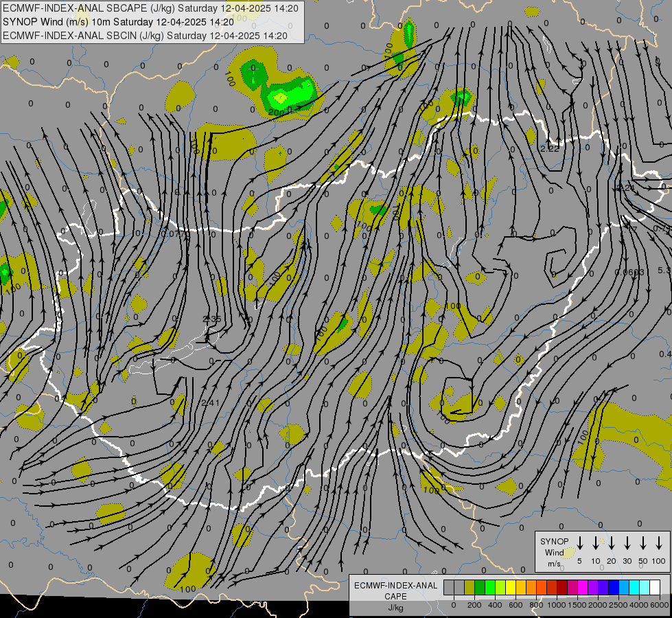Click the 6000 tick label on CAPE scale
This screenshot has height=618, width=672.
pyautogui.click(x=660, y=605)
